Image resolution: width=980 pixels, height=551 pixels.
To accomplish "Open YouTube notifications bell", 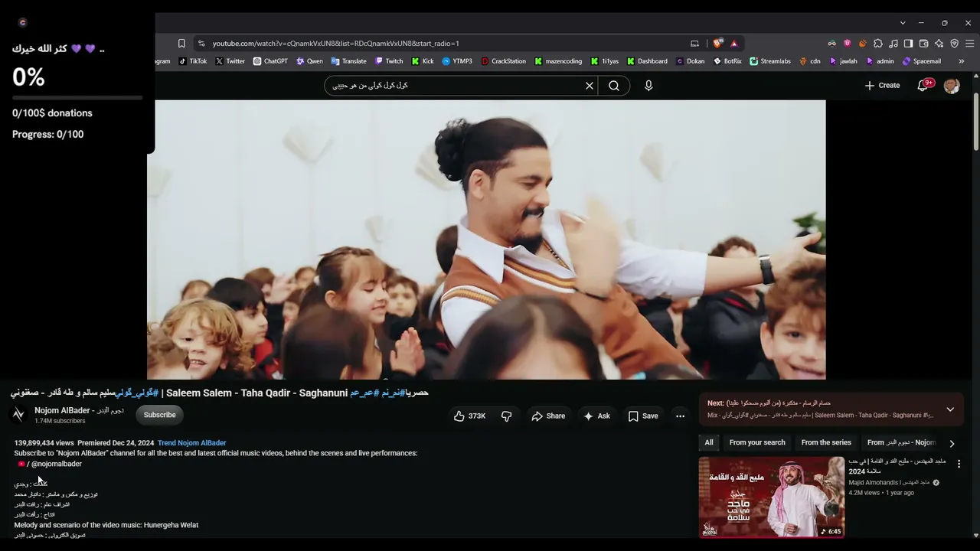I will [x=923, y=86].
